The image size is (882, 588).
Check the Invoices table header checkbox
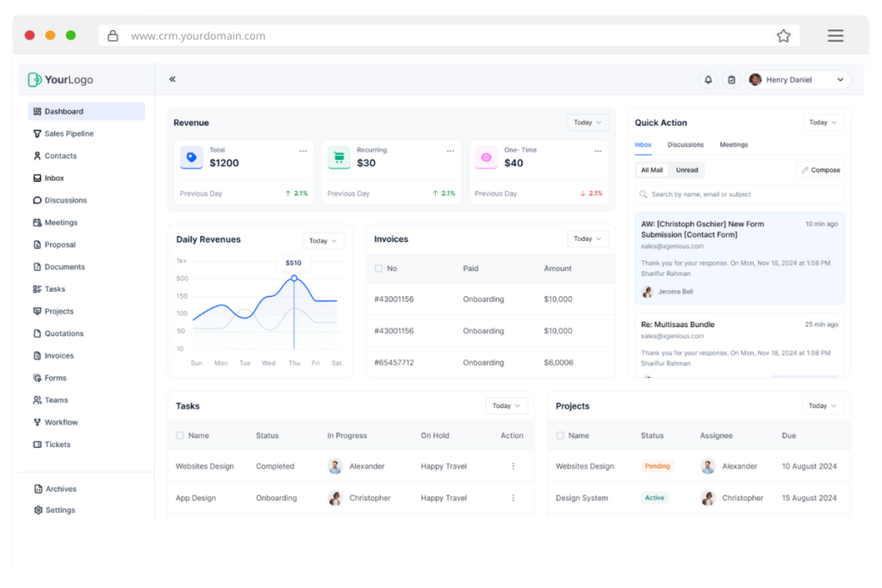(x=379, y=269)
